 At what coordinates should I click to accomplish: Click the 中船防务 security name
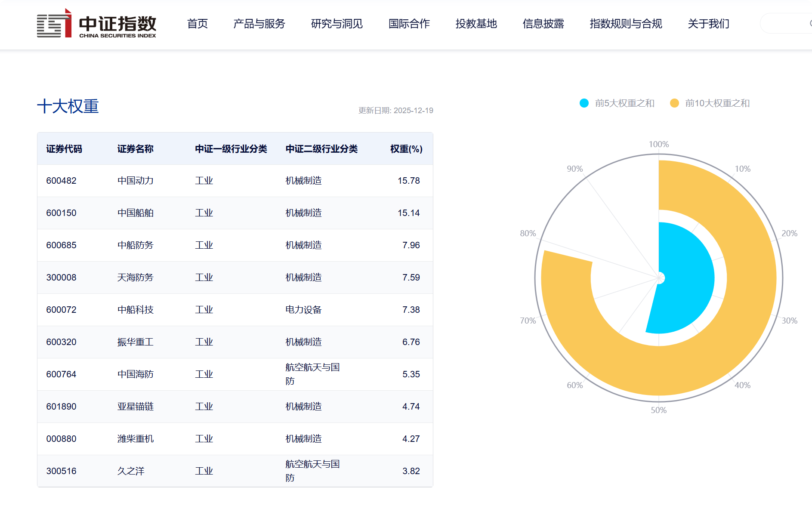point(136,245)
